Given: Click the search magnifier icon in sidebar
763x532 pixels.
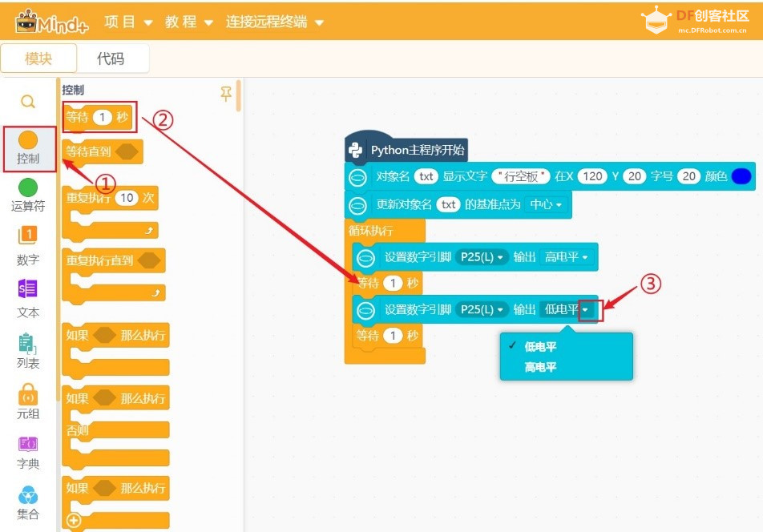Looking at the screenshot, I should (28, 102).
